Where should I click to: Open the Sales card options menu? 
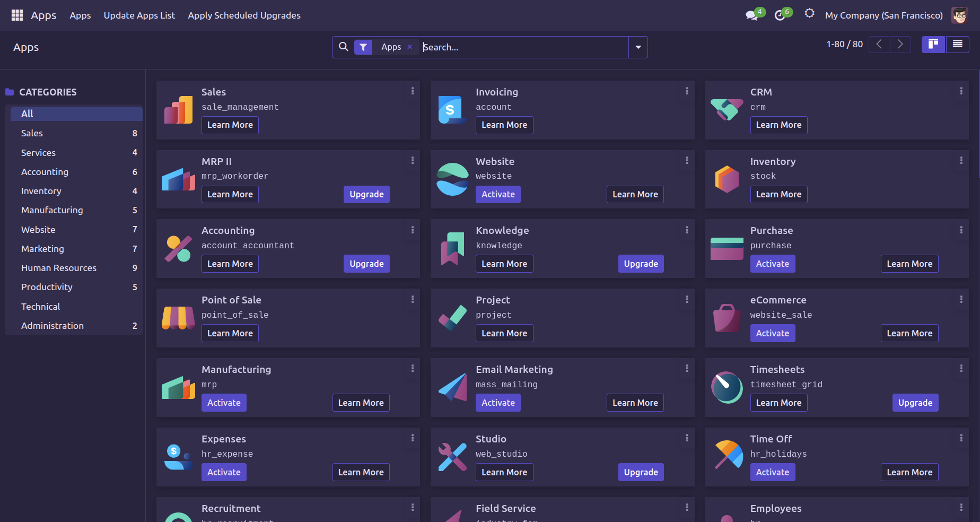[413, 91]
